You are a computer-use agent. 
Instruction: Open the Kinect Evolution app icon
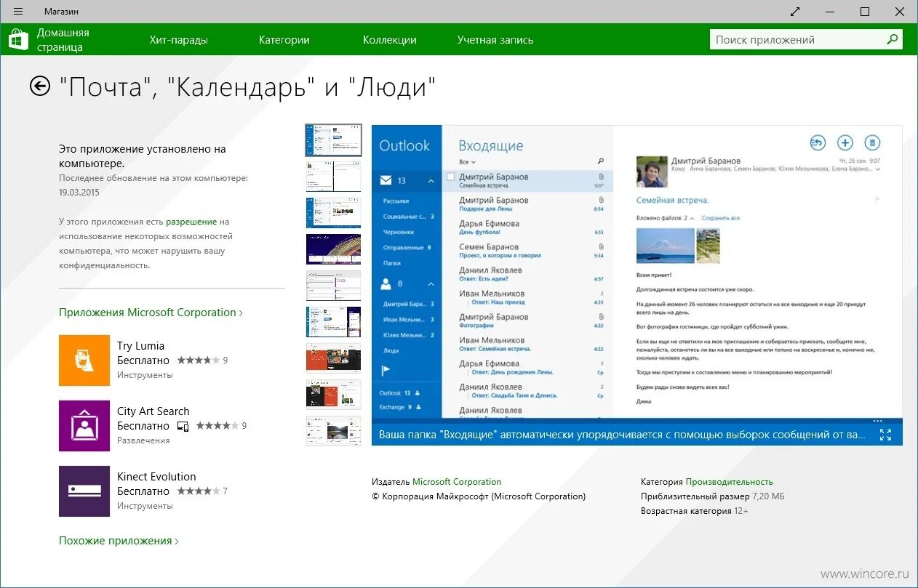tap(84, 491)
